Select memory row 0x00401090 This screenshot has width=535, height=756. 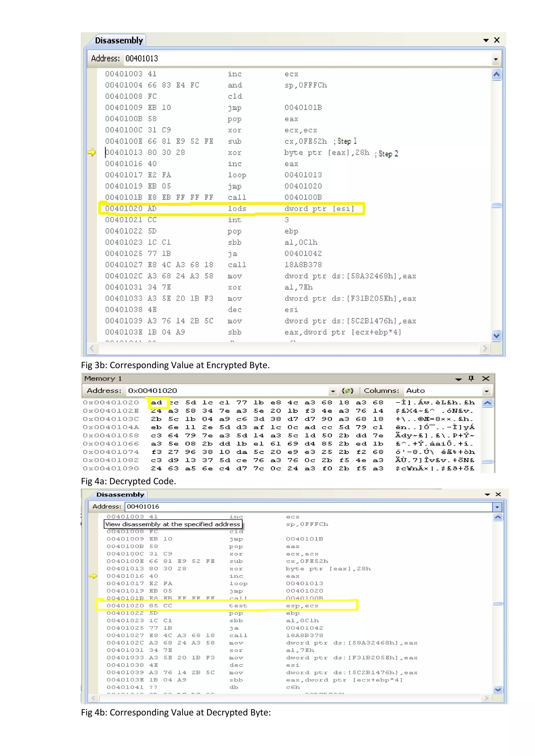click(x=279, y=468)
